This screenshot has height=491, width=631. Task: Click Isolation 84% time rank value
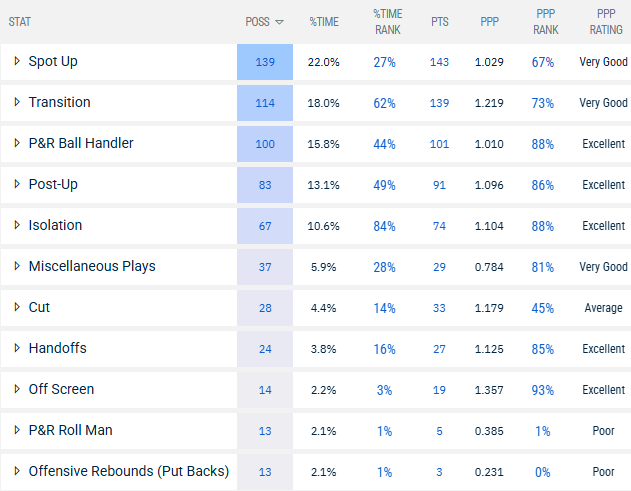click(x=386, y=226)
